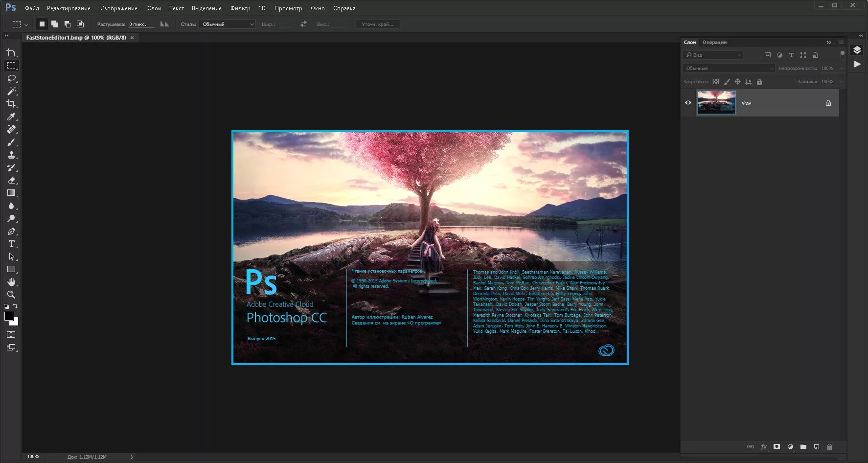Switch to the Операции tab
The height and width of the screenshot is (463, 868).
pyautogui.click(x=714, y=43)
